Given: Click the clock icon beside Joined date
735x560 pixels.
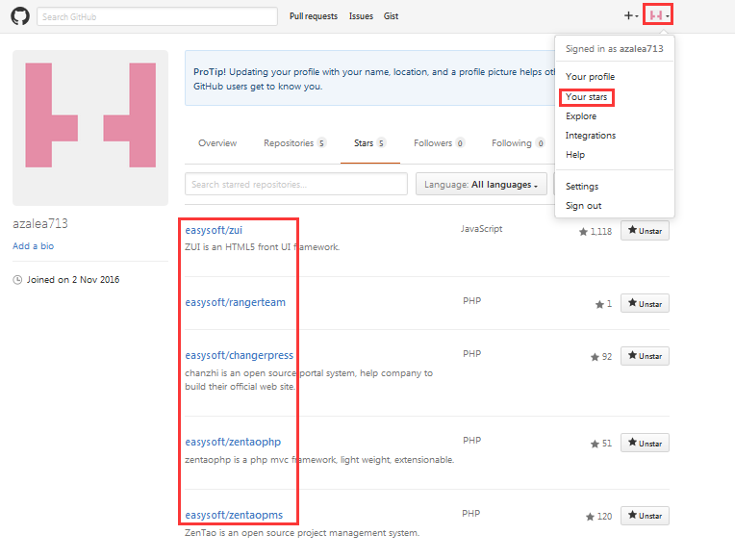Looking at the screenshot, I should coord(17,280).
